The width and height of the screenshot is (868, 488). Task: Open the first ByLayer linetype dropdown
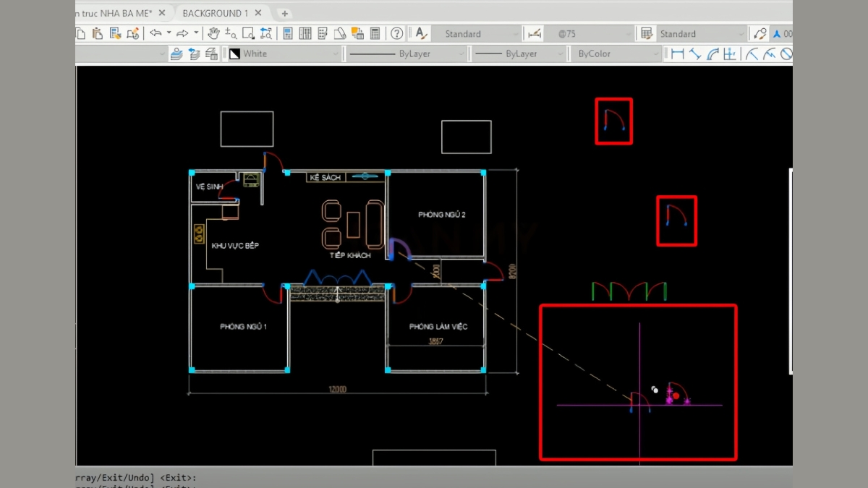[407, 53]
